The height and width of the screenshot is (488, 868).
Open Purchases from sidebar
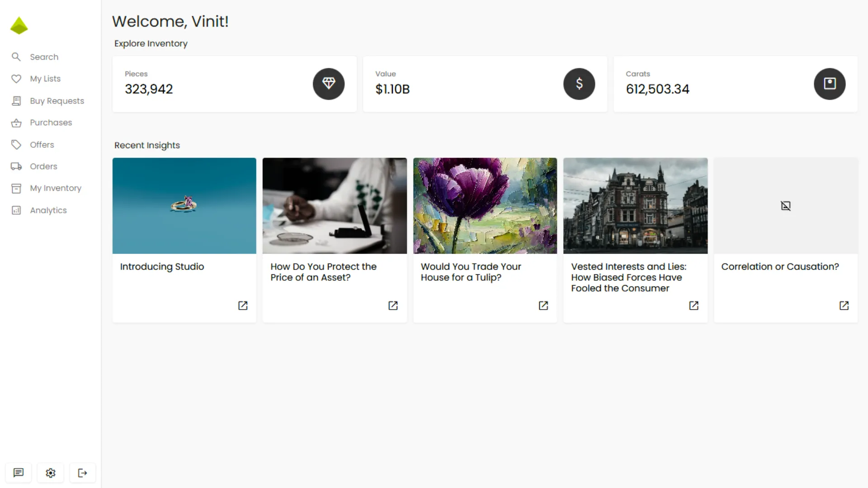point(51,122)
